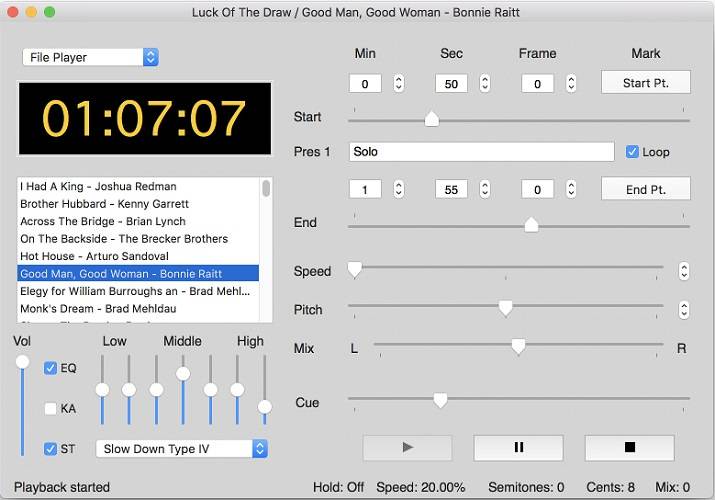This screenshot has width=715, height=500.
Task: Click the Start Min field showing 0
Action: pyautogui.click(x=365, y=84)
